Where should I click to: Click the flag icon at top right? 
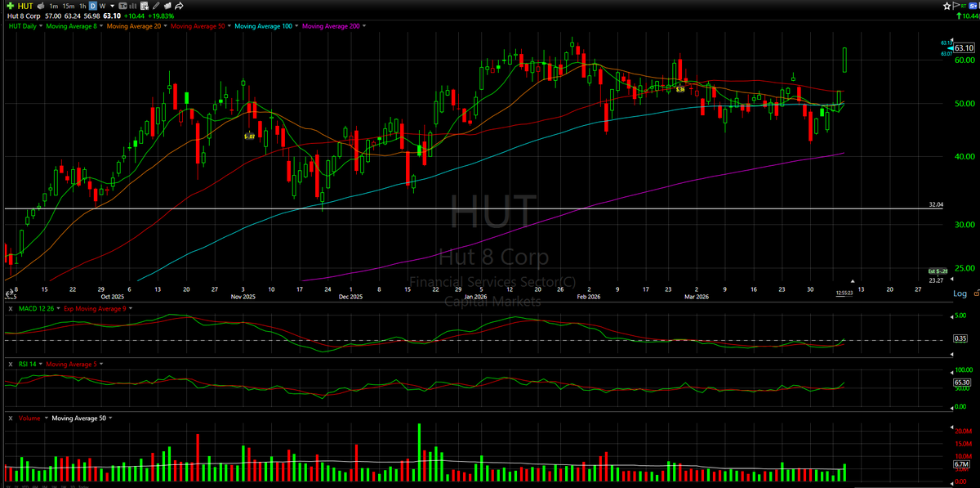pyautogui.click(x=955, y=6)
